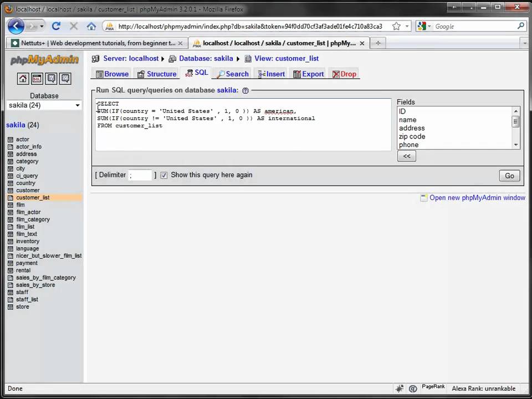The width and height of the screenshot is (532, 399).
Task: Open the customer_list table in sidebar
Action: point(33,198)
